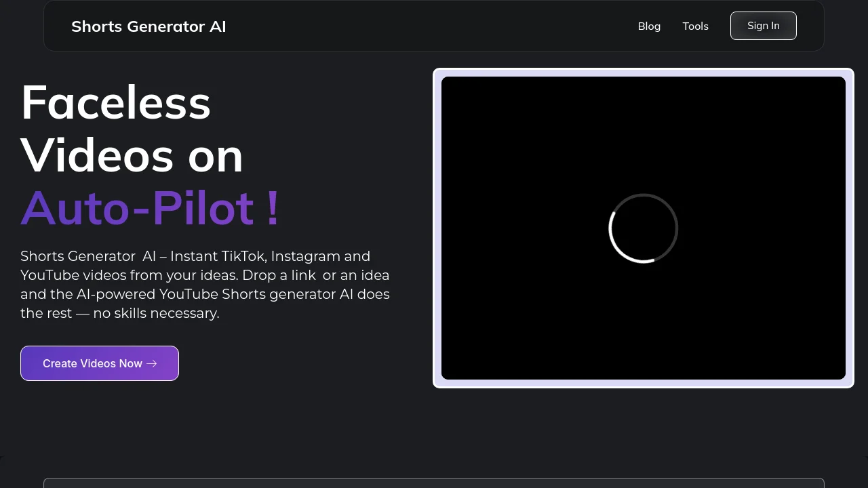868x488 pixels.
Task: Click the Create Videos Now button
Action: click(100, 363)
